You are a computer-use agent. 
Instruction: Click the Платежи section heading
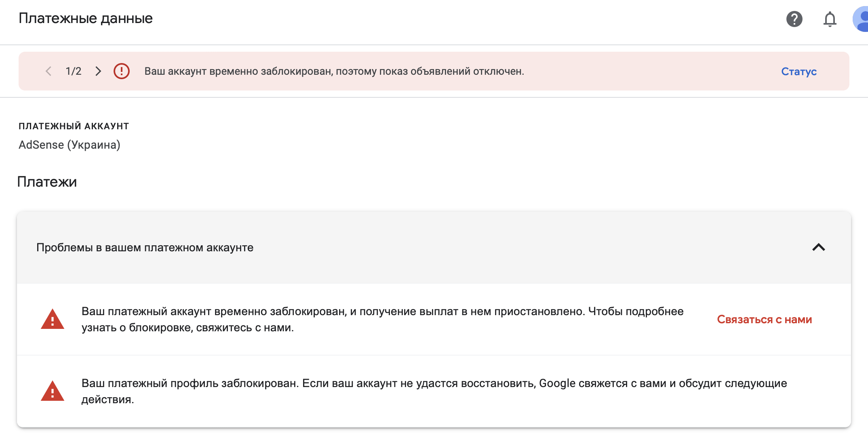pyautogui.click(x=47, y=182)
